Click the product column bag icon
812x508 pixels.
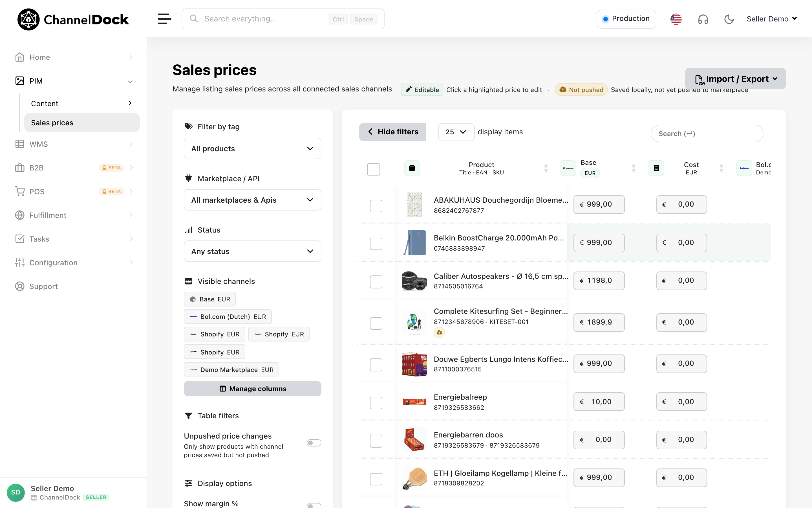point(412,168)
